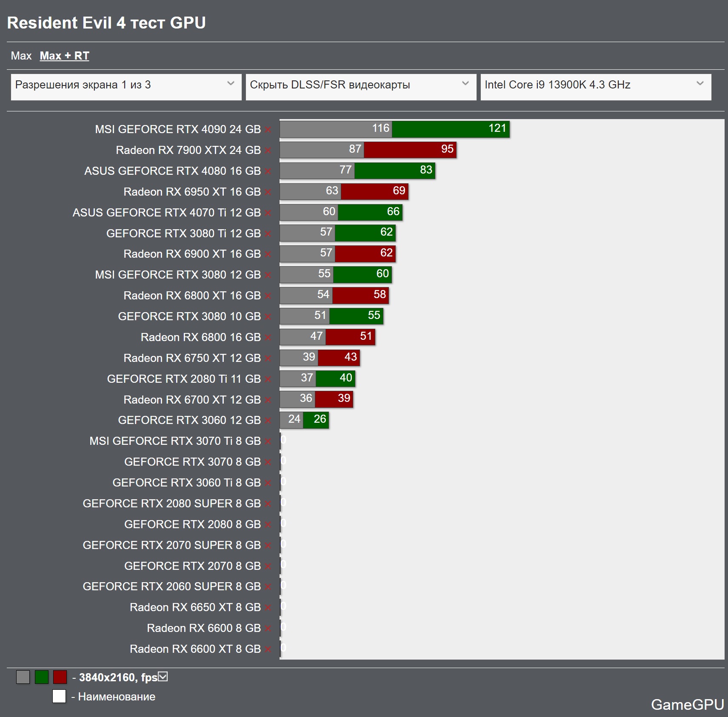The height and width of the screenshot is (717, 728).
Task: Toggle gray legend square for 3840x2160
Action: coord(23,677)
